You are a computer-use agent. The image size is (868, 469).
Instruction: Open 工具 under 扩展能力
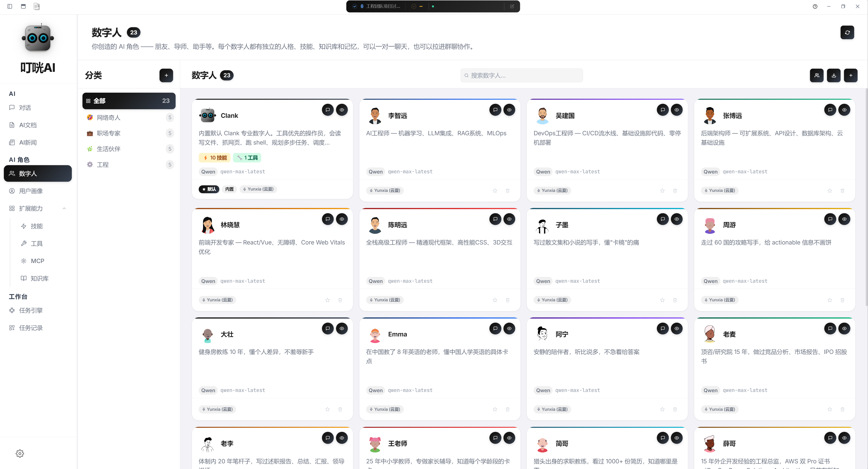coord(44,244)
